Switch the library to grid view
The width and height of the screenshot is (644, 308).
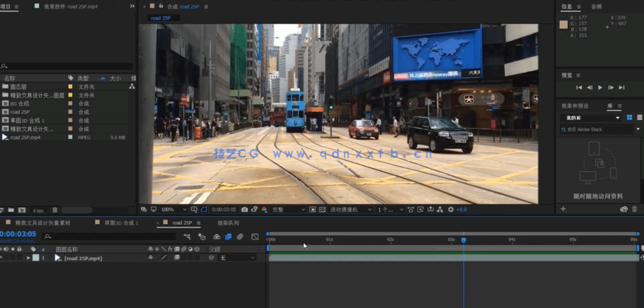click(629, 117)
